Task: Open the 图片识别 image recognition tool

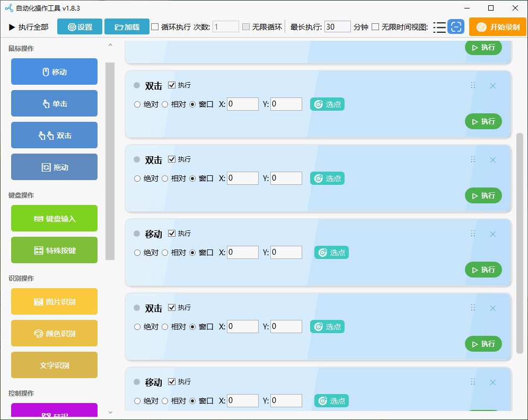Action: click(x=54, y=301)
